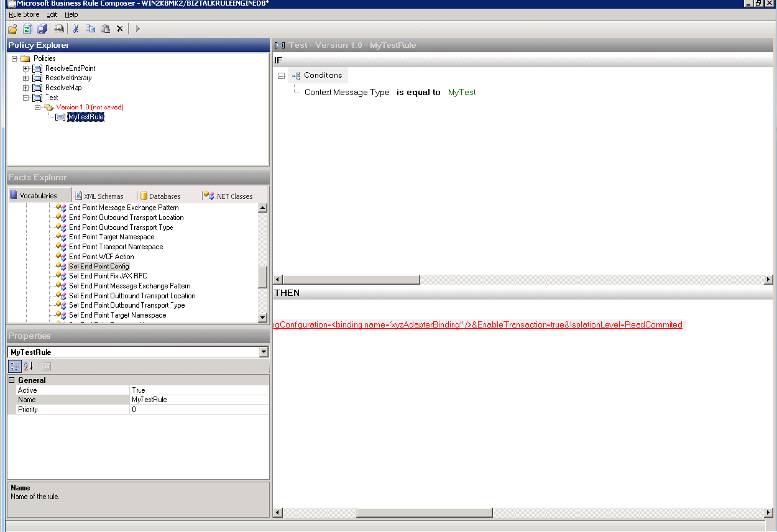Click the Open/Load toolbar icon
This screenshot has width=777, height=532.
tap(12, 29)
